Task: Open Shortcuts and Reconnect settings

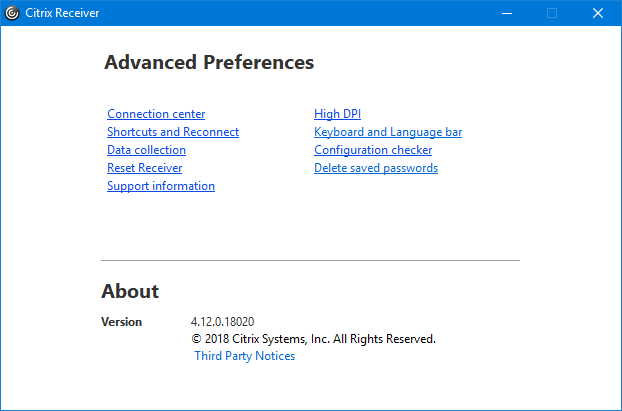Action: point(173,132)
